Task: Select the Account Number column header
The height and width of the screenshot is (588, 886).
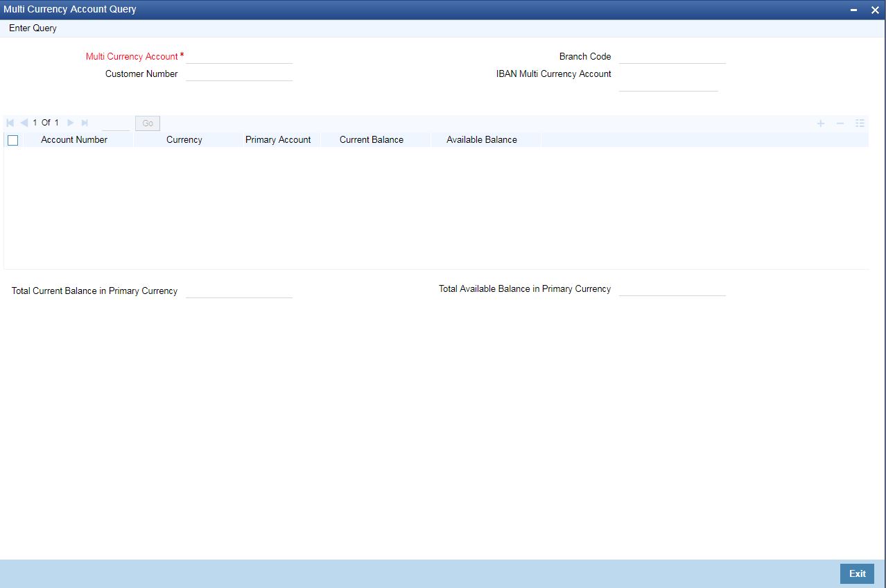Action: coord(74,139)
